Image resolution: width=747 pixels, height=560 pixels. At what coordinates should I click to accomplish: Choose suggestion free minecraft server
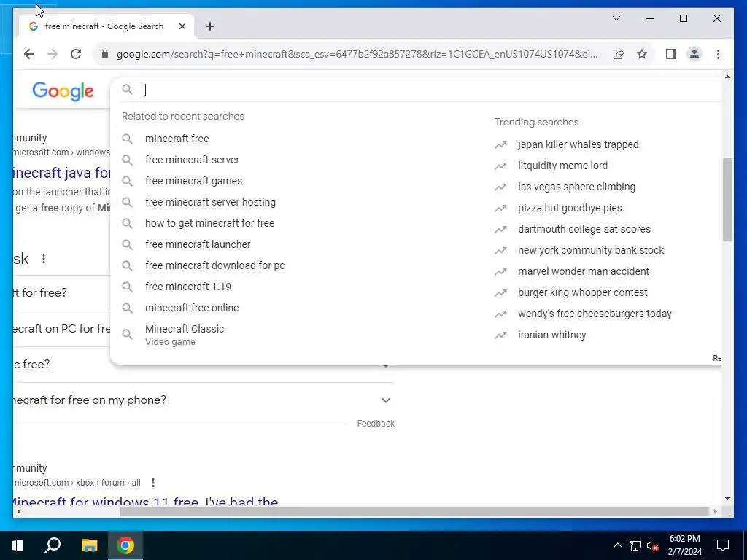[192, 160]
